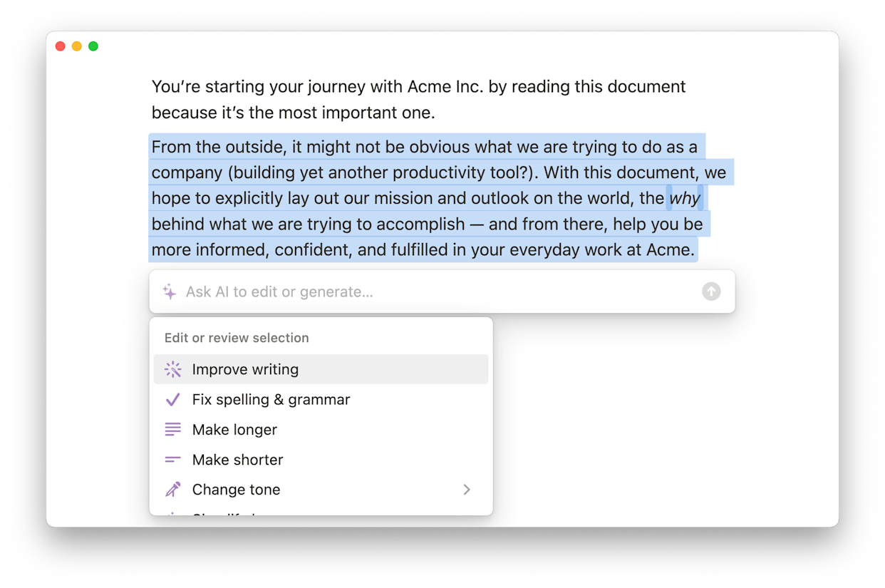The height and width of the screenshot is (588, 885).
Task: Pick the "Make longer" menu entry
Action: 234,430
